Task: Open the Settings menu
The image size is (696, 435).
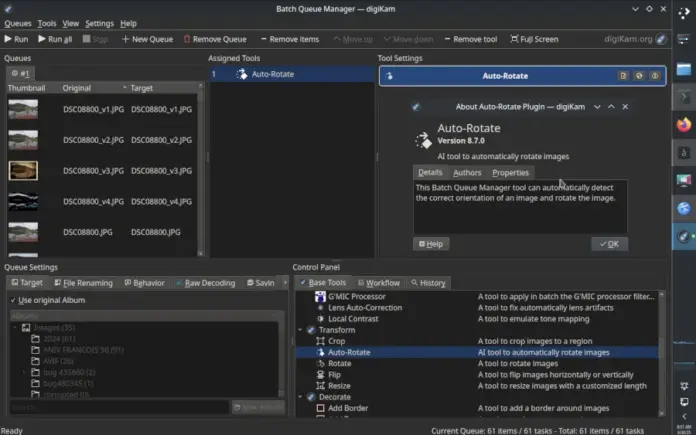Action: tap(99, 23)
